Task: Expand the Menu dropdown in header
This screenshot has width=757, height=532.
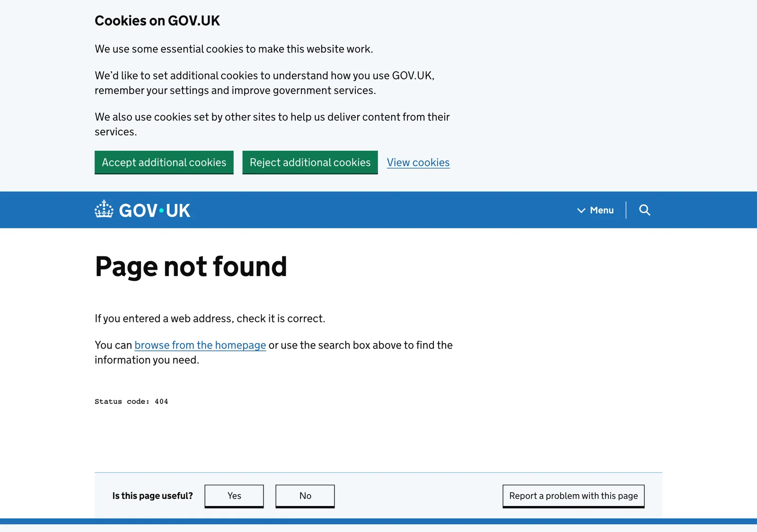Action: coord(595,210)
